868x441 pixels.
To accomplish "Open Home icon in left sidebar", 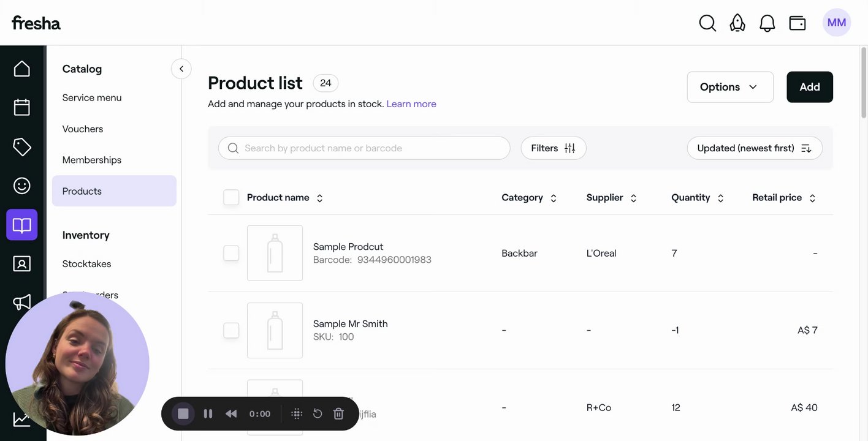I will tap(22, 69).
